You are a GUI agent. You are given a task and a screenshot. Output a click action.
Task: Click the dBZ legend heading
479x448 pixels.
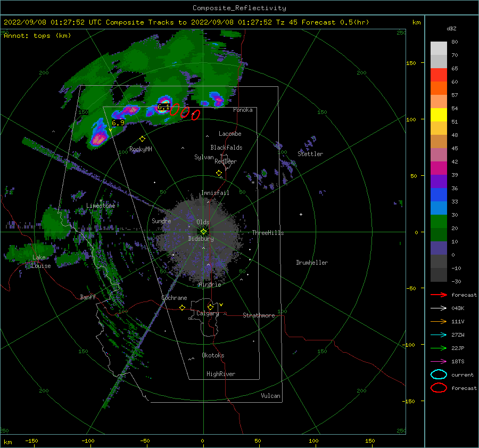click(x=451, y=29)
